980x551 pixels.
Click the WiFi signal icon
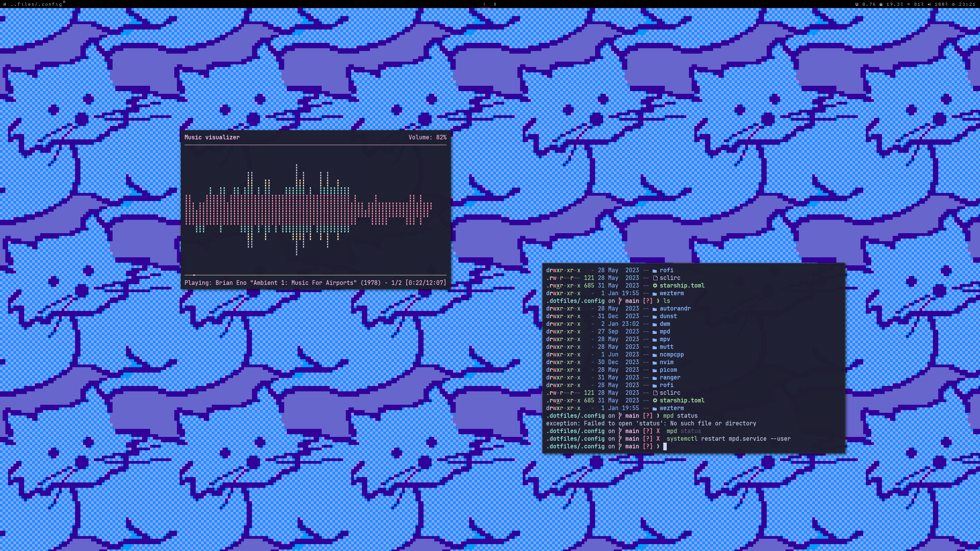(908, 4)
